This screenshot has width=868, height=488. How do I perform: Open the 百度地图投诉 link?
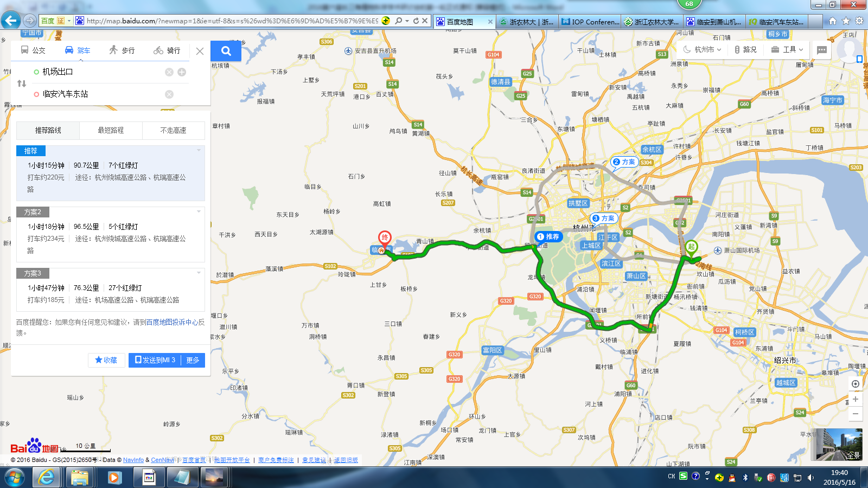coord(165,322)
